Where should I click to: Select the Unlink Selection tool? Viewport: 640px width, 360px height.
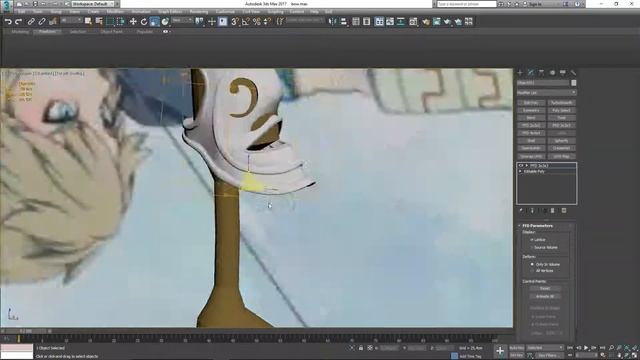click(x=42, y=22)
